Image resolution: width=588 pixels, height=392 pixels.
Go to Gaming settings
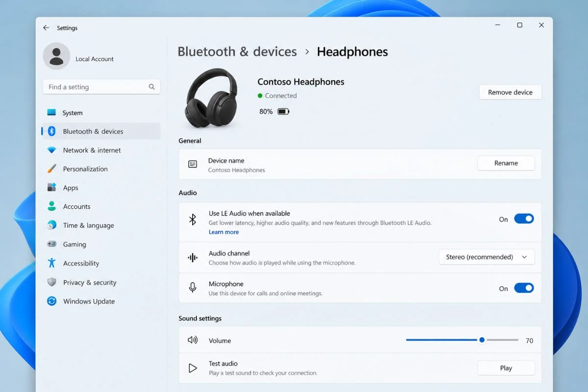[101, 244]
